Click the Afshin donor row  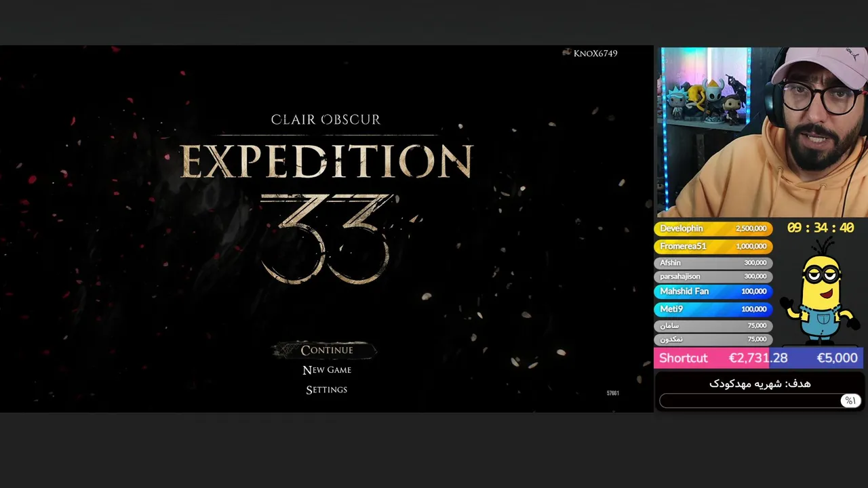coord(713,262)
